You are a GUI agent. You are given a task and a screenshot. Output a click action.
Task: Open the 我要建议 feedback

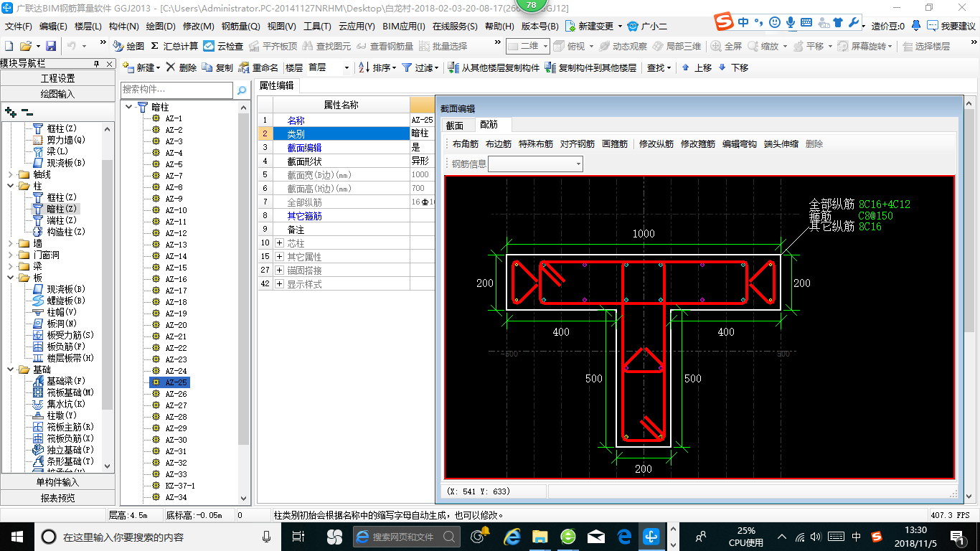coord(951,26)
